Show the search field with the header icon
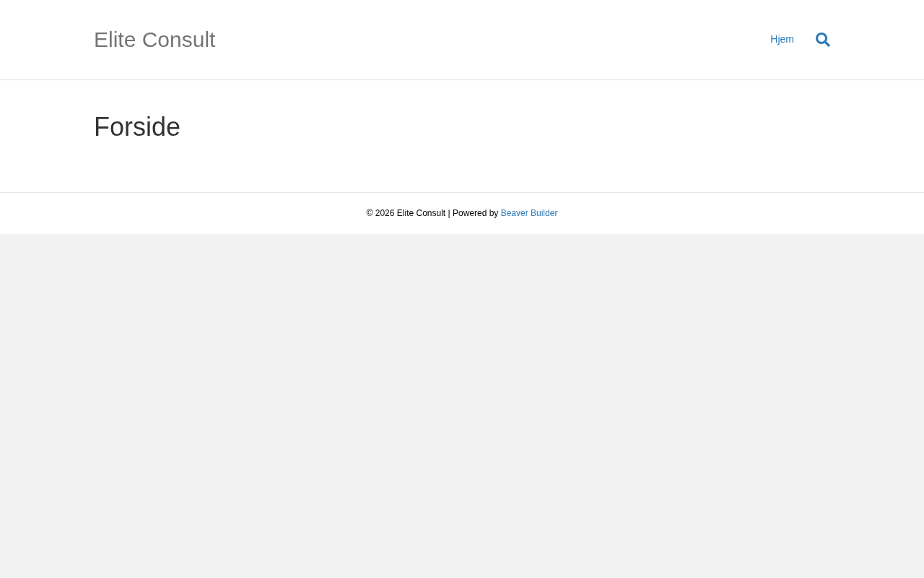 point(822,40)
